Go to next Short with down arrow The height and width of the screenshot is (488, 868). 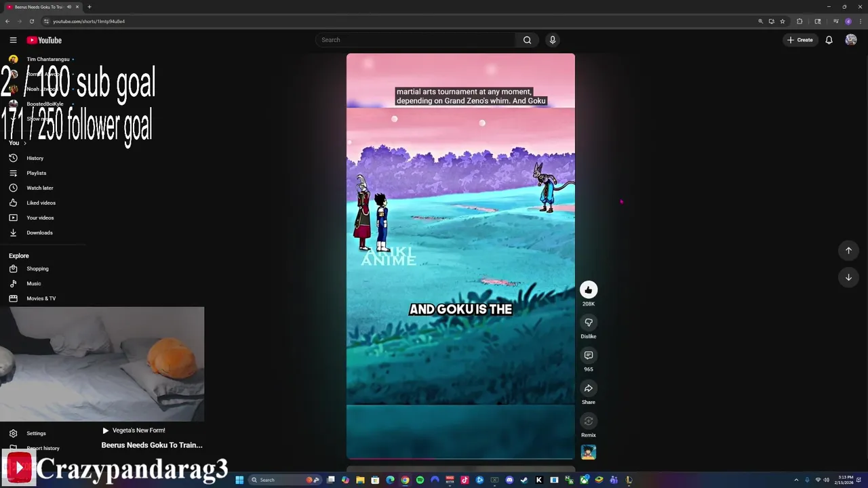[848, 277]
